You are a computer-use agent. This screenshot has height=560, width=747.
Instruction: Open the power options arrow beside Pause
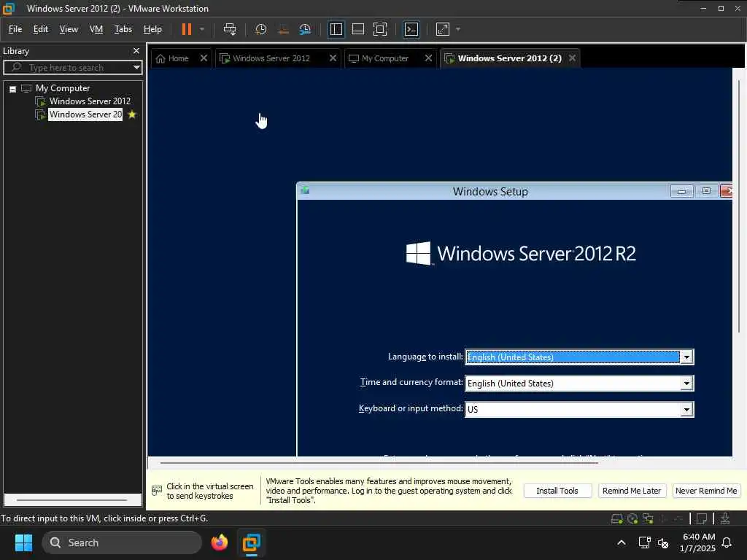pyautogui.click(x=202, y=29)
